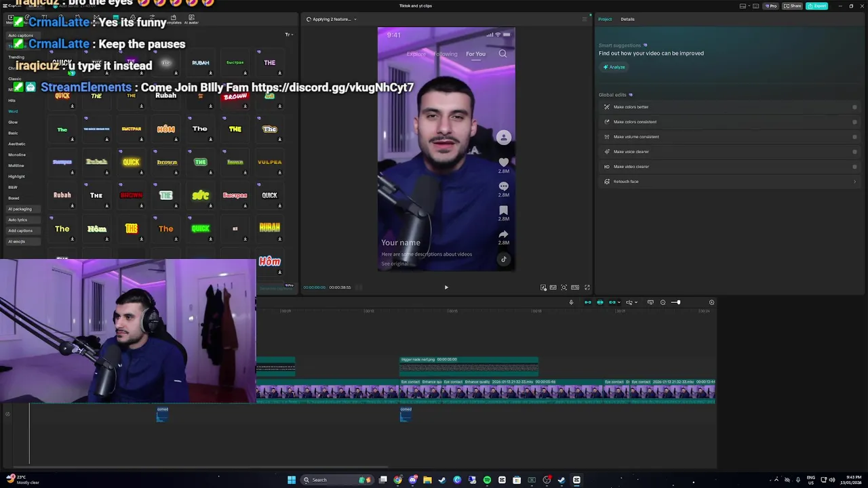Switch to the Project tab
This screenshot has height=488, width=868.
605,19
